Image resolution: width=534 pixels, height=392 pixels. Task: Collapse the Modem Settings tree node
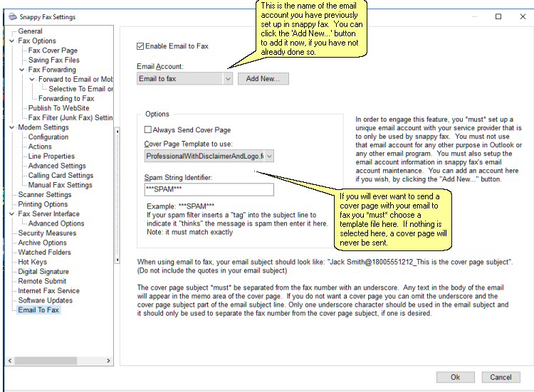tap(12, 127)
